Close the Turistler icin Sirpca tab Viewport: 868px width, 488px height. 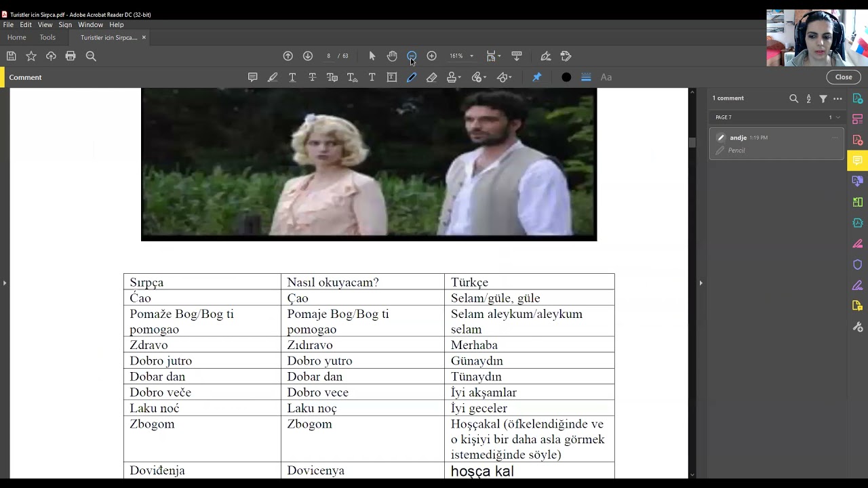144,37
